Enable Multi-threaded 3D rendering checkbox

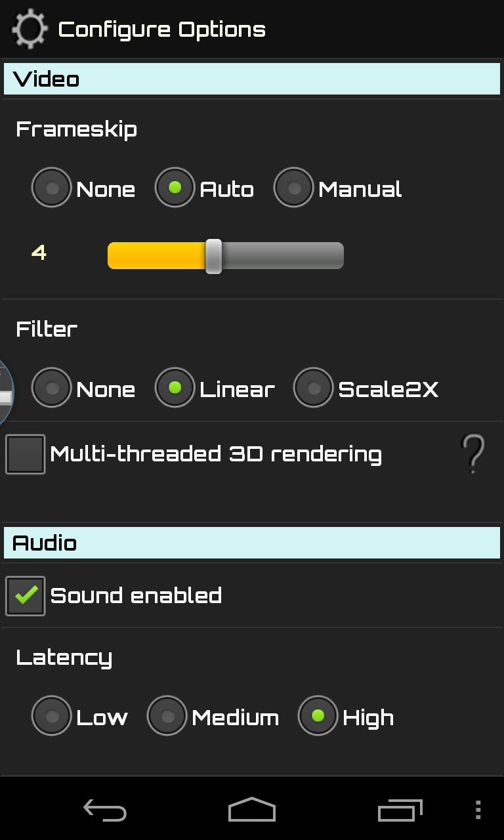[26, 454]
